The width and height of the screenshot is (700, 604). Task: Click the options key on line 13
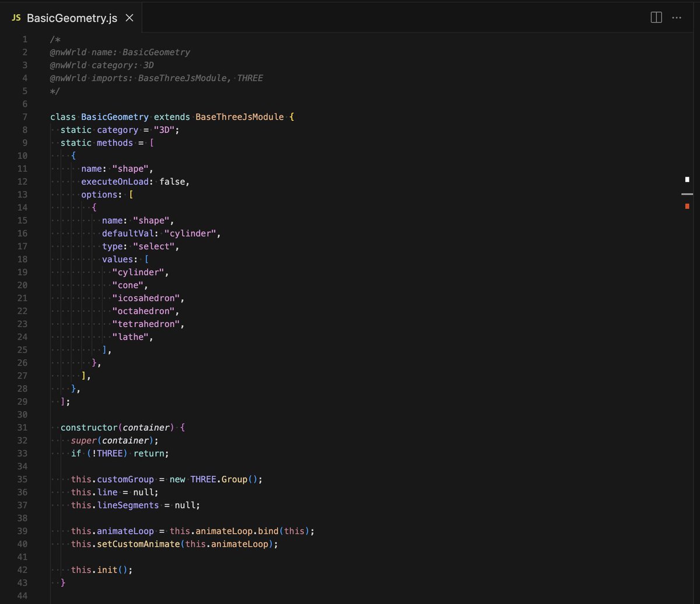(x=99, y=195)
